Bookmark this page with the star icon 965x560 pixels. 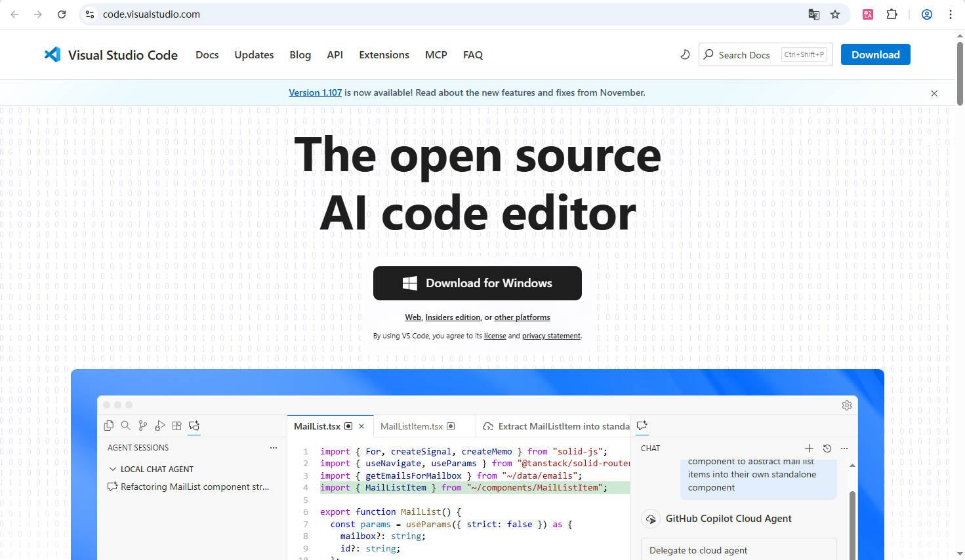835,14
